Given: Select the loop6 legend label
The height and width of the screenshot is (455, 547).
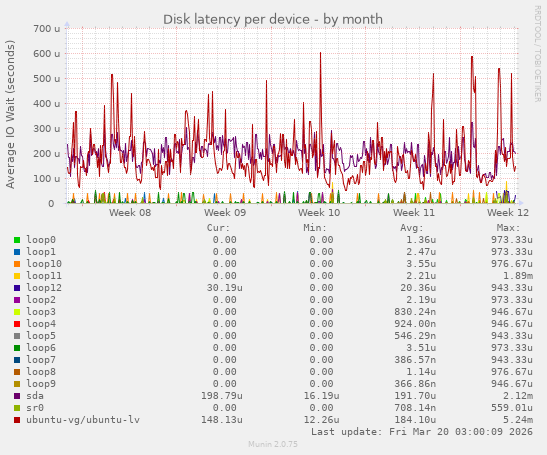Looking at the screenshot, I should [x=41, y=348].
